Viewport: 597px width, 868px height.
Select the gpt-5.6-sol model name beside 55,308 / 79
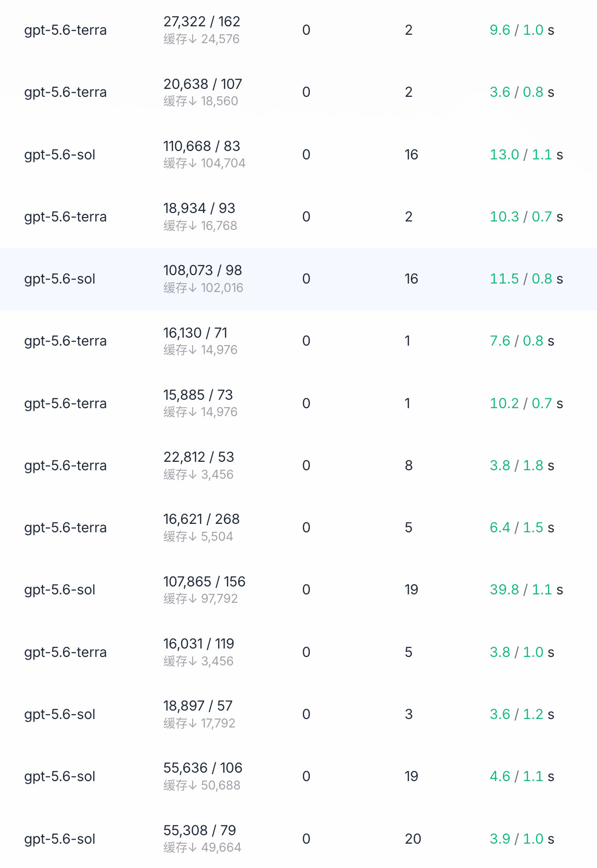pyautogui.click(x=60, y=839)
